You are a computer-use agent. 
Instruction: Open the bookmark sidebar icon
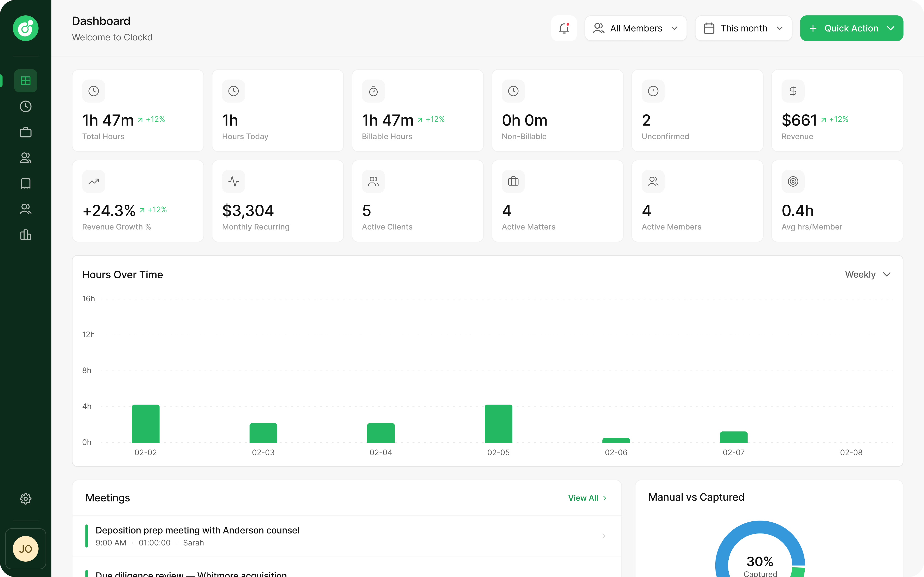pyautogui.click(x=25, y=183)
